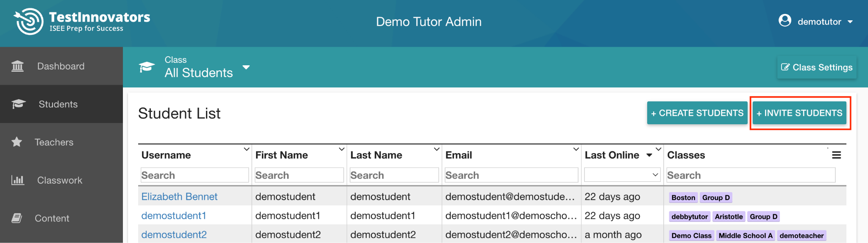Click the Middle School A tag

pos(746,236)
